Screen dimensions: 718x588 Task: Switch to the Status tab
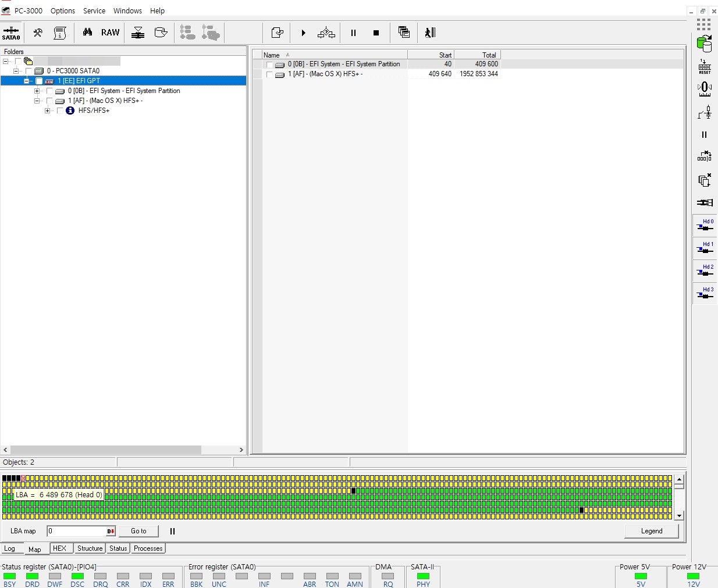pos(118,548)
